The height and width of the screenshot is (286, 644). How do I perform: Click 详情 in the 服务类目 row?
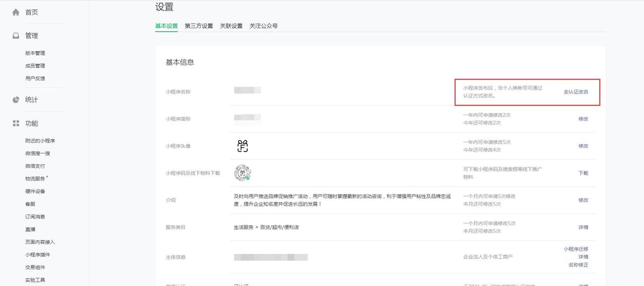583,227
